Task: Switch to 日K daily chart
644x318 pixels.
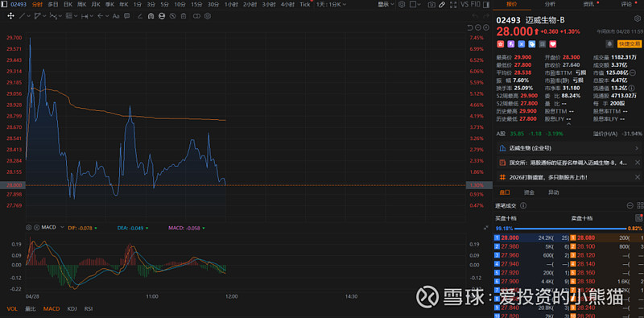Action: click(68, 4)
